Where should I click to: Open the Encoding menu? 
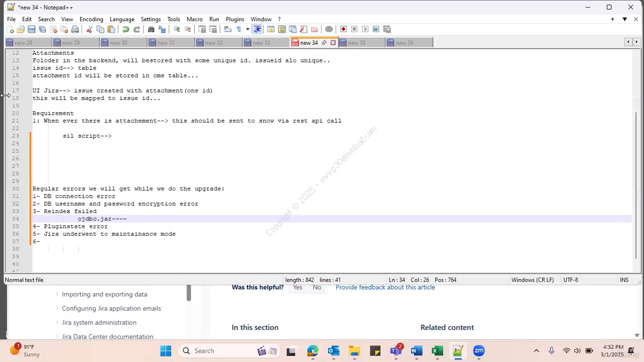tap(91, 19)
